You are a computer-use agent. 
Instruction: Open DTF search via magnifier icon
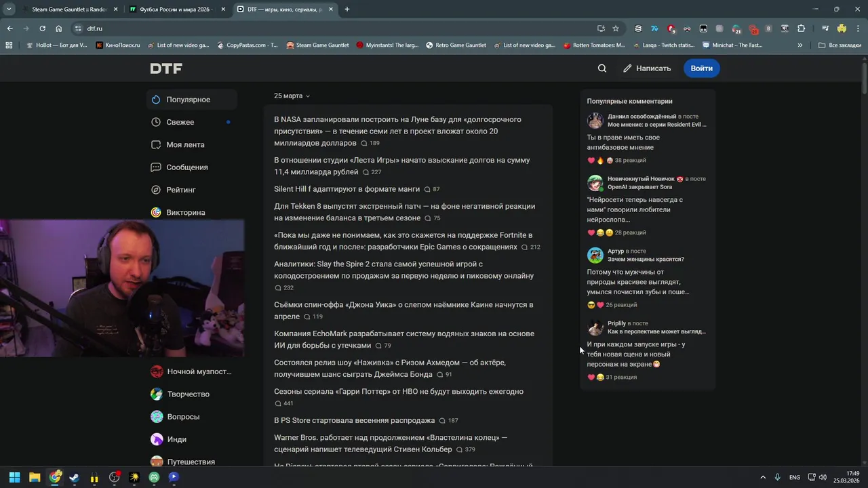[602, 68]
